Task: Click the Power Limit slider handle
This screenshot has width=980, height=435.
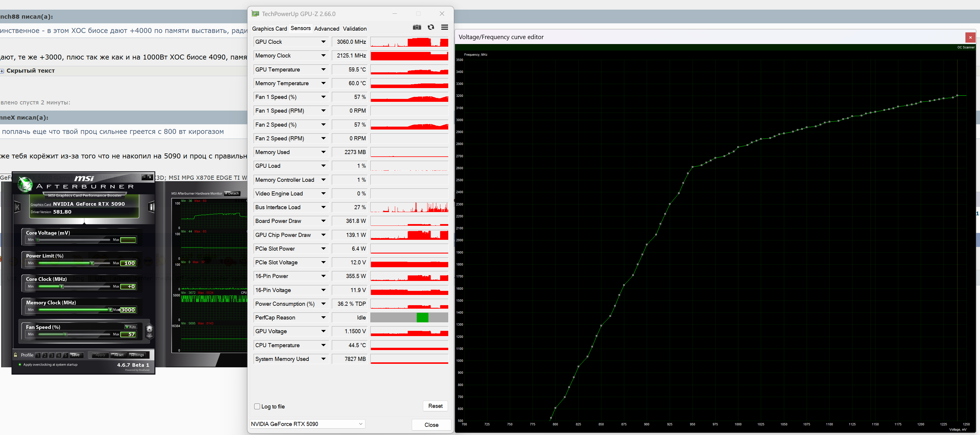Action: [92, 263]
